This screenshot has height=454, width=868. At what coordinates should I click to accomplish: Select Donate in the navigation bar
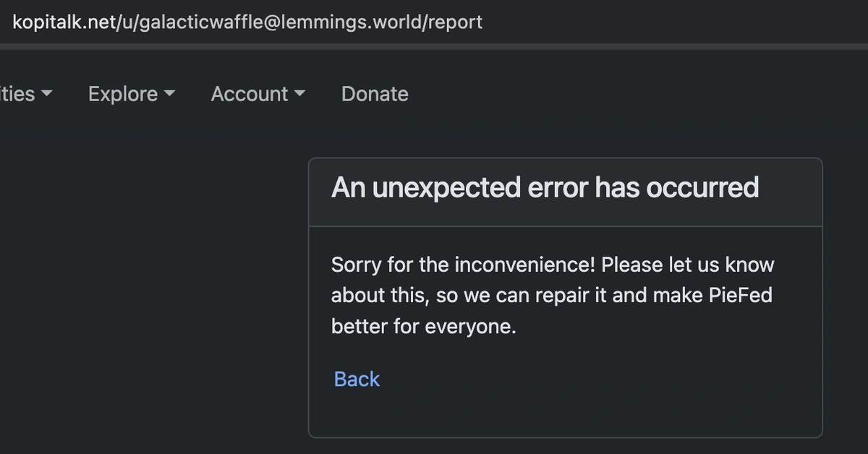click(374, 94)
